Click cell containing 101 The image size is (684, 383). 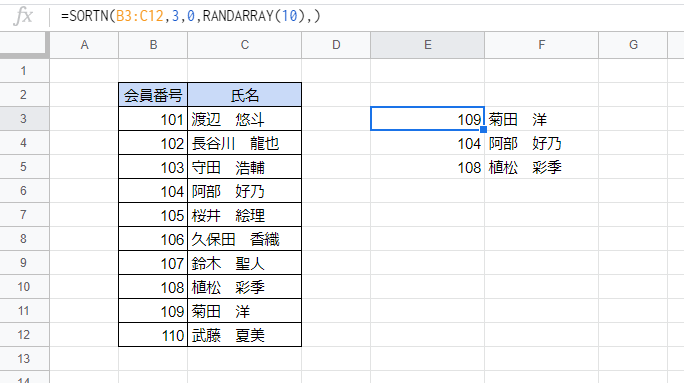(x=153, y=119)
